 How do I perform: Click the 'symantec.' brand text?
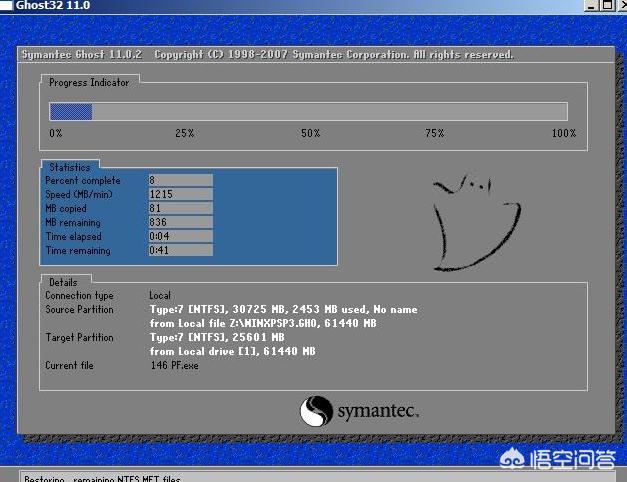tap(378, 411)
